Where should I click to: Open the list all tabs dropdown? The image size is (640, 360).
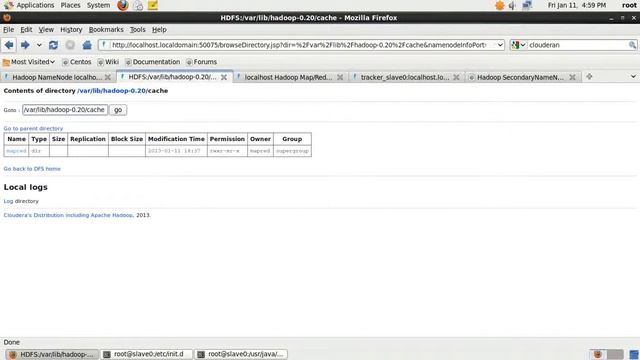633,77
